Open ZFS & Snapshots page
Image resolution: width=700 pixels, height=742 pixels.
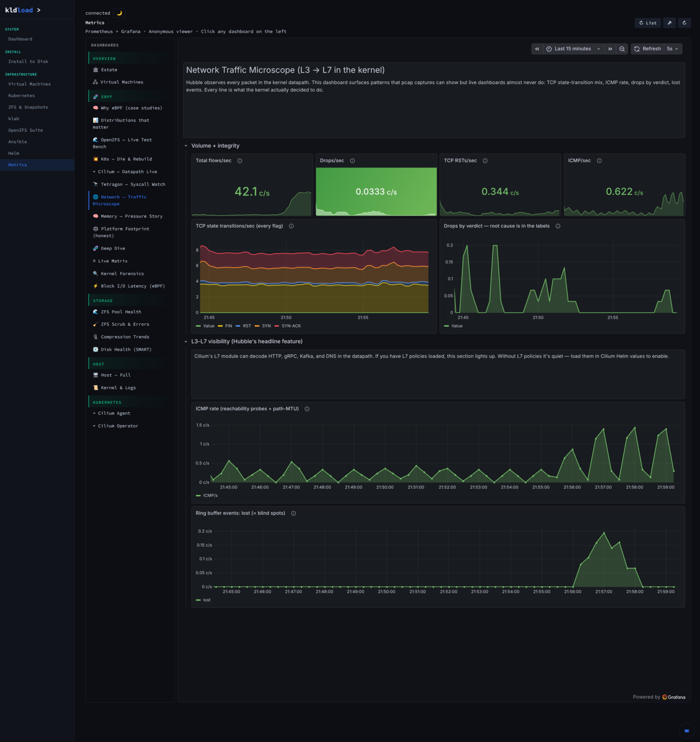[37, 107]
